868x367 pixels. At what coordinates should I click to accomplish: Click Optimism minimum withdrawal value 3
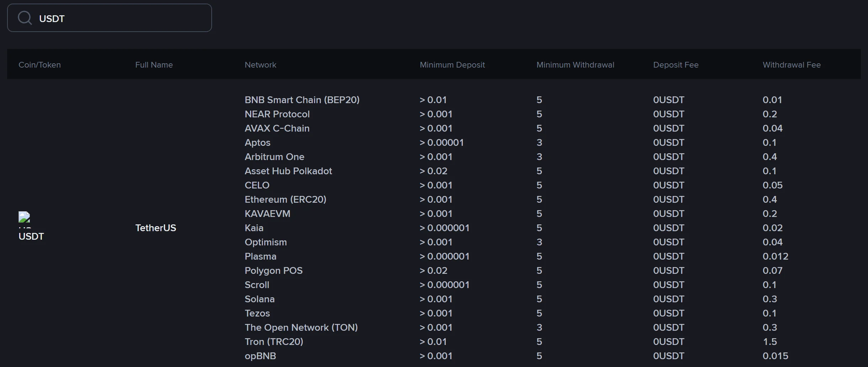pyautogui.click(x=539, y=242)
